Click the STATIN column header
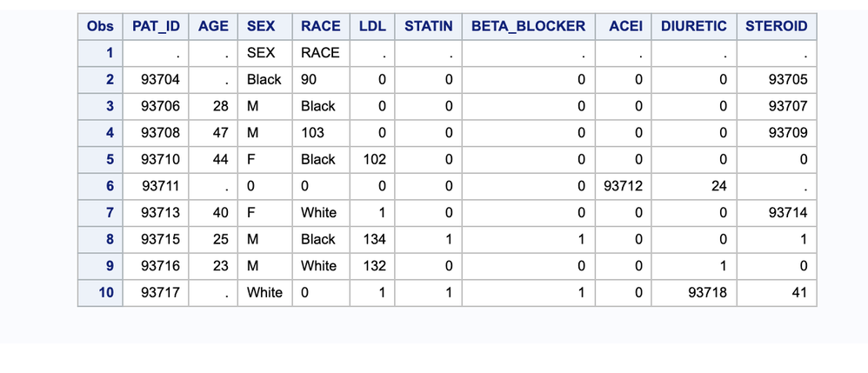Image resolution: width=868 pixels, height=373 pixels. pyautogui.click(x=428, y=27)
